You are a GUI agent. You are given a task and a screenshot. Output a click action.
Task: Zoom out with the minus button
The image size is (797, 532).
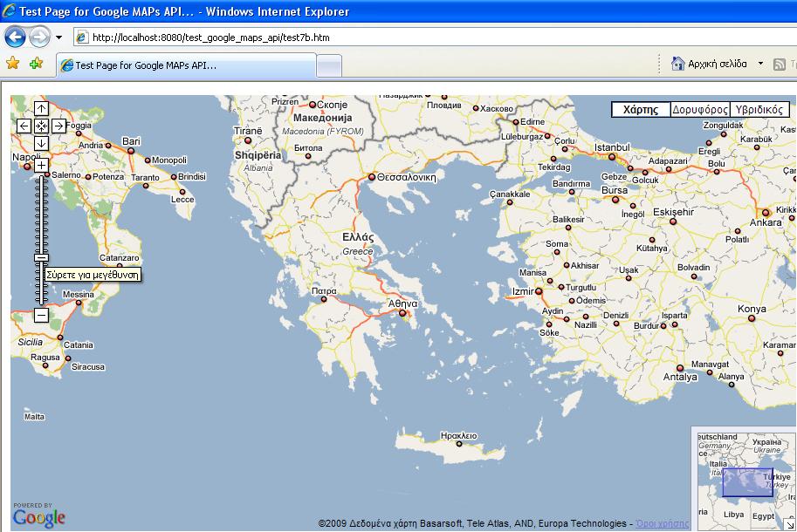[x=41, y=315]
